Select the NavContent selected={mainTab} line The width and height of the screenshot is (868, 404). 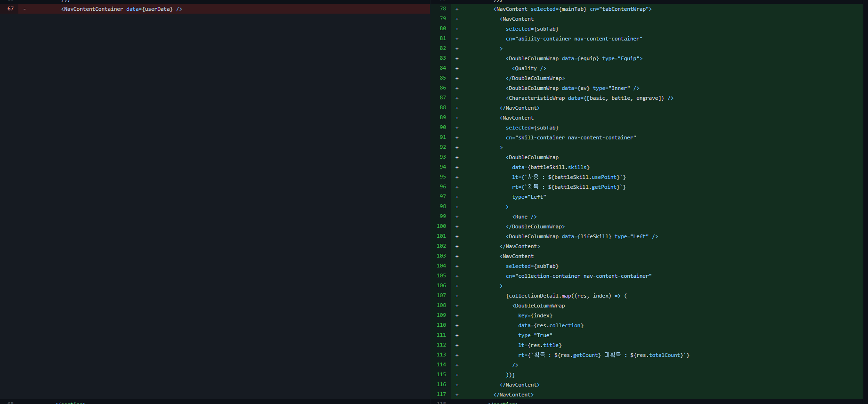coord(573,9)
